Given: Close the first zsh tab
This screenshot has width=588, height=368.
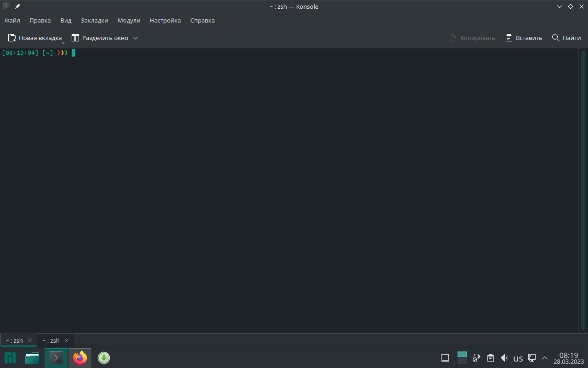Looking at the screenshot, I should [x=30, y=340].
